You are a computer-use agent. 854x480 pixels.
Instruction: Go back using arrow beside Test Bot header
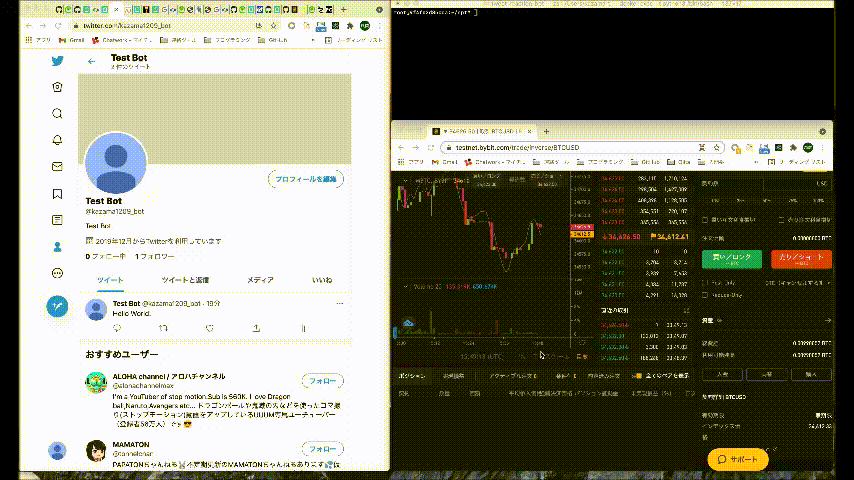(x=91, y=62)
